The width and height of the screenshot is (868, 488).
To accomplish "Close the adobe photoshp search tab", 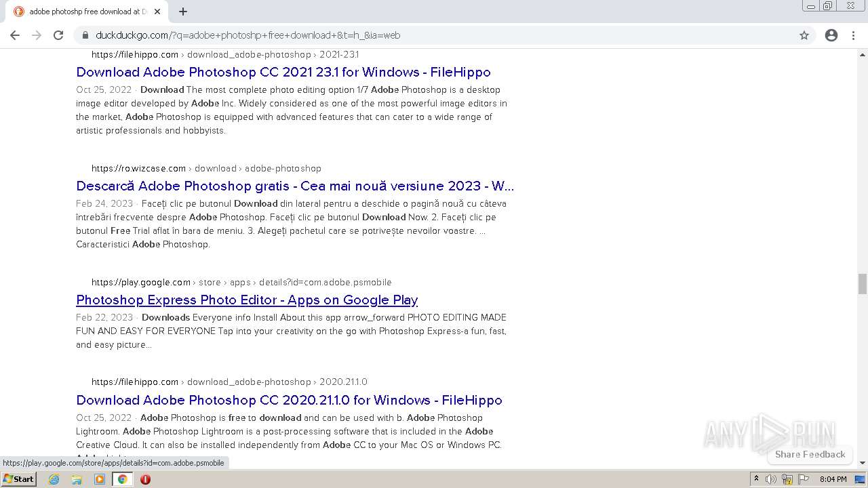I will 157,12.
